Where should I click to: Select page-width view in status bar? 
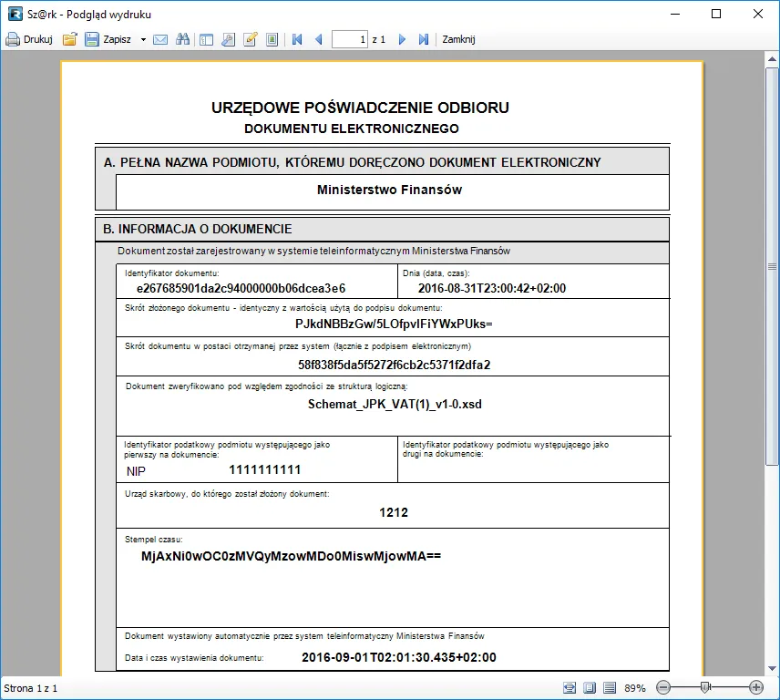tap(570, 687)
